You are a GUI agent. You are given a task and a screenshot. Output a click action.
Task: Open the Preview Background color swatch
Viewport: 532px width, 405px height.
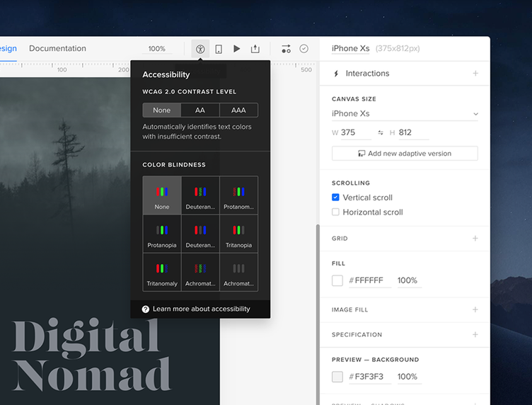337,377
